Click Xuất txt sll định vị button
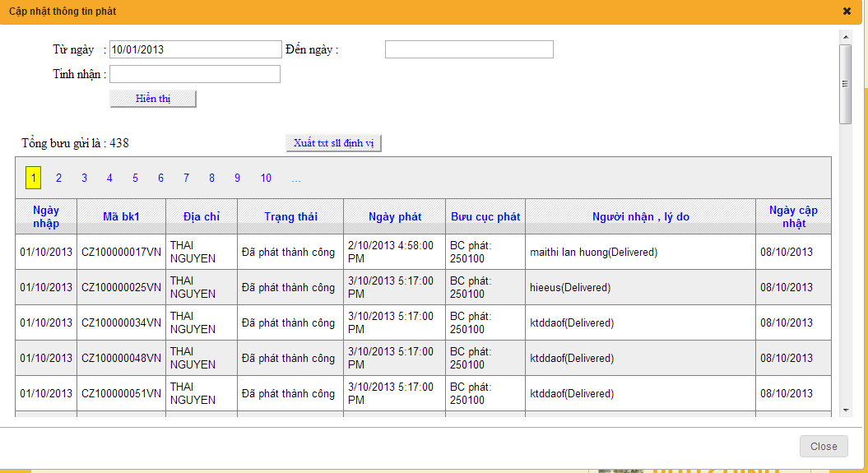Viewport: 868px width, 473px height. click(x=333, y=143)
